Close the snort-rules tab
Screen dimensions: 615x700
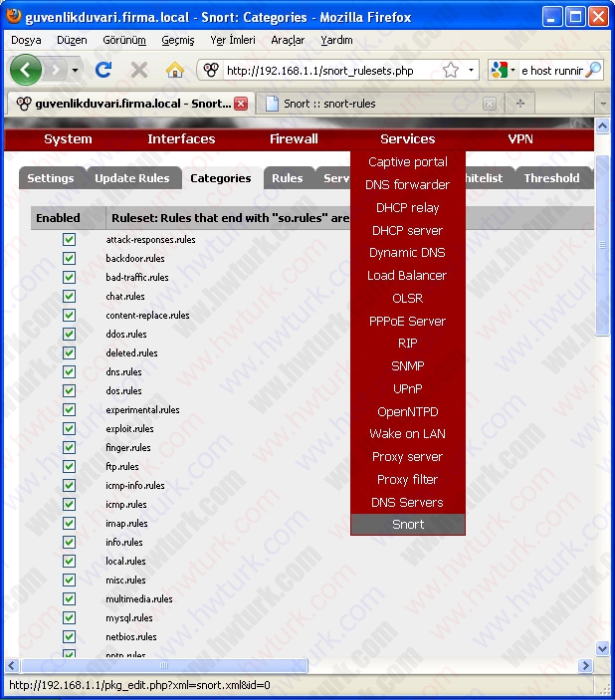point(490,104)
